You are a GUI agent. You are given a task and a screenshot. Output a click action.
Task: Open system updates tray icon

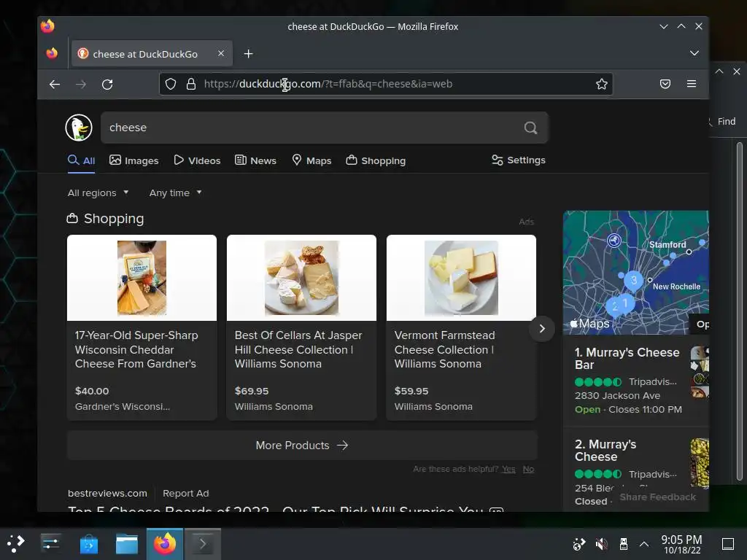[578, 544]
